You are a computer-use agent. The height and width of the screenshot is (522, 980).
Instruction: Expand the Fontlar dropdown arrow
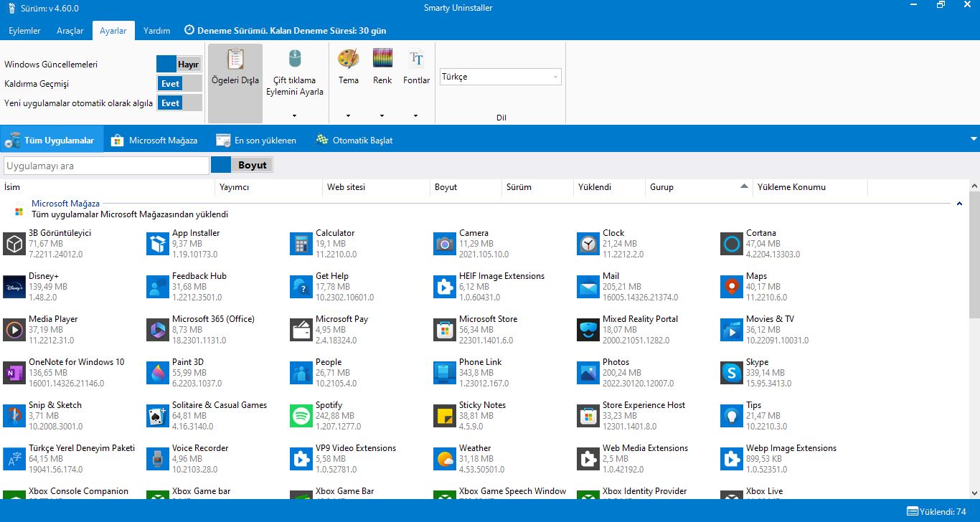click(416, 115)
